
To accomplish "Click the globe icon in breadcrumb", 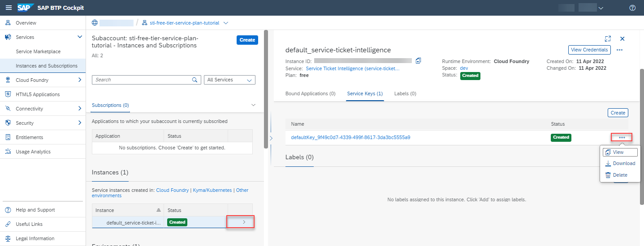I will click(x=95, y=23).
